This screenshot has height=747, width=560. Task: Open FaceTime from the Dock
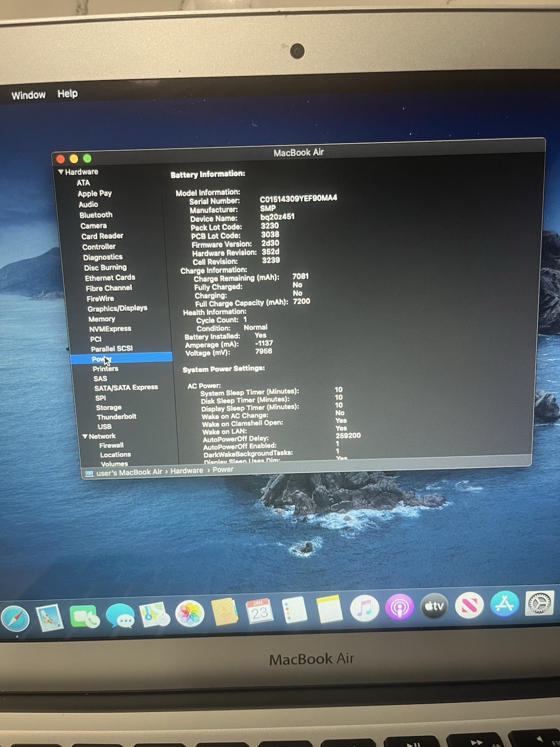point(84,617)
